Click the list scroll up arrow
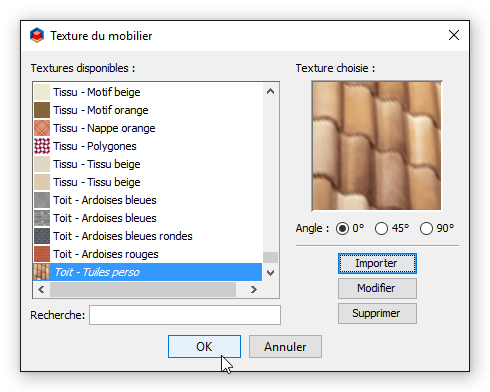This screenshot has width=490, height=392. click(x=270, y=91)
